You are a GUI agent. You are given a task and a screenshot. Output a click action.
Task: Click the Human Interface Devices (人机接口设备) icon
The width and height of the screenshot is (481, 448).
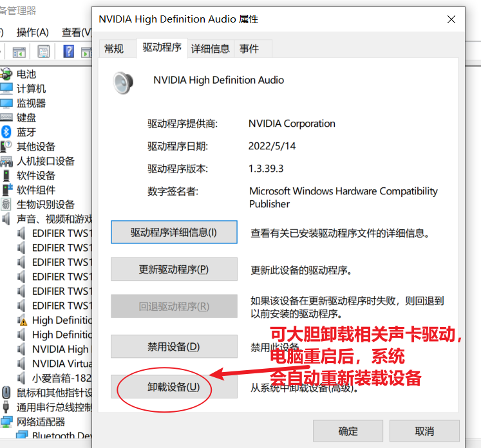(6, 161)
